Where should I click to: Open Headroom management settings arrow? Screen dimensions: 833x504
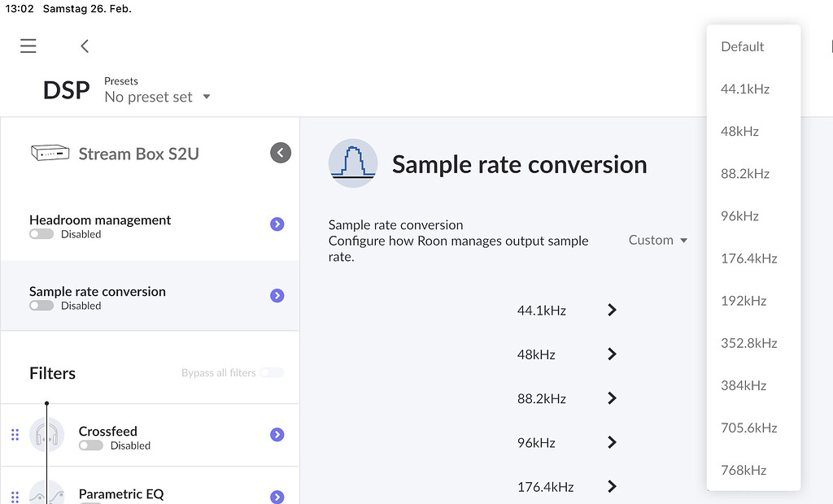(x=277, y=224)
